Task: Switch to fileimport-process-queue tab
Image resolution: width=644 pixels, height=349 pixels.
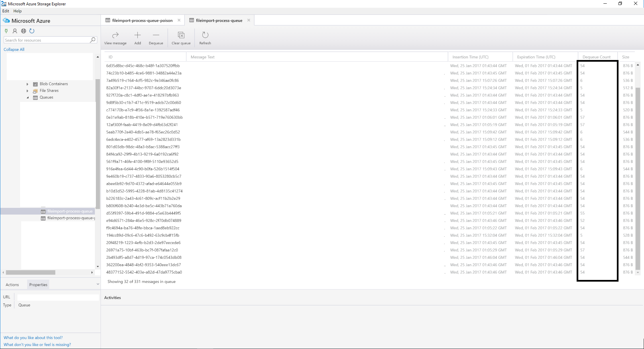Action: point(219,20)
